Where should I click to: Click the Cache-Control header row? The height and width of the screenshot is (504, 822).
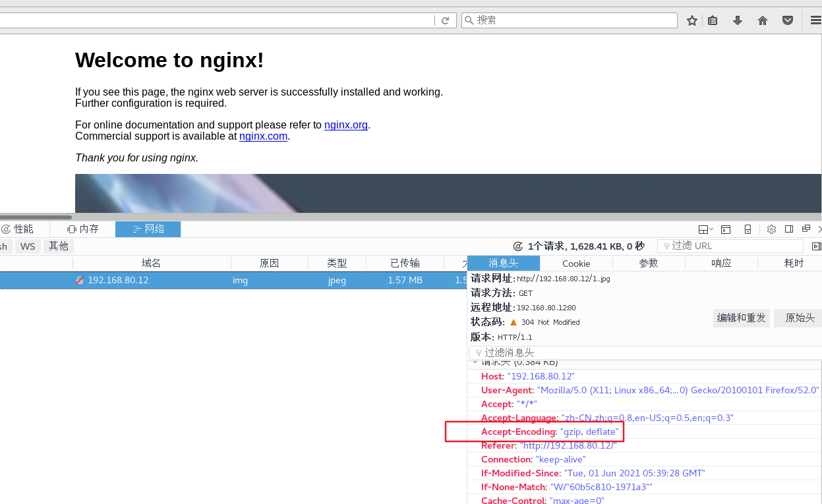tap(645, 500)
